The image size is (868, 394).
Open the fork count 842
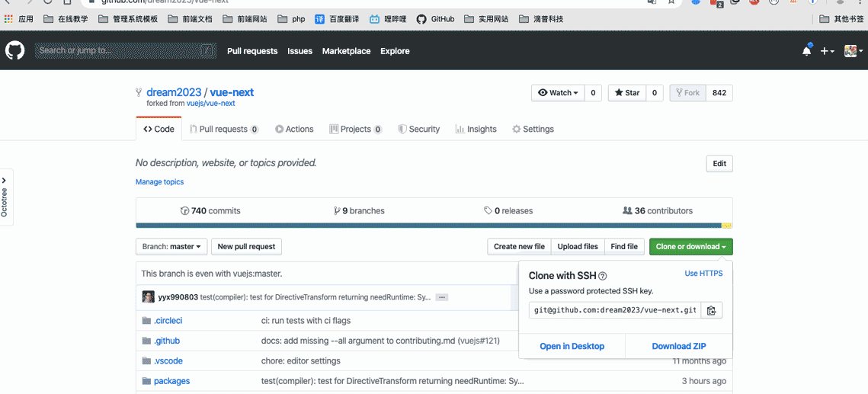719,93
